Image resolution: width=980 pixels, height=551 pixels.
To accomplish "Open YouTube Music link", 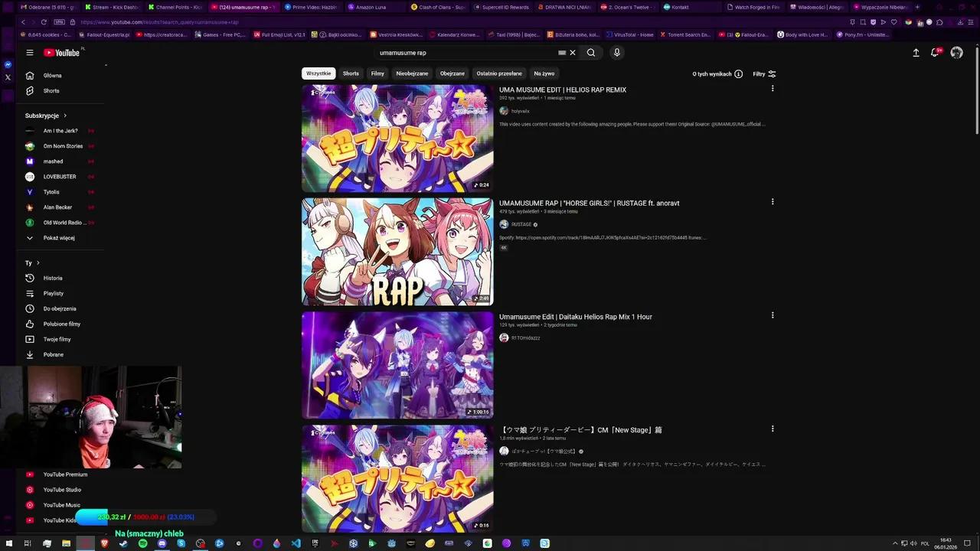I will pyautogui.click(x=62, y=505).
